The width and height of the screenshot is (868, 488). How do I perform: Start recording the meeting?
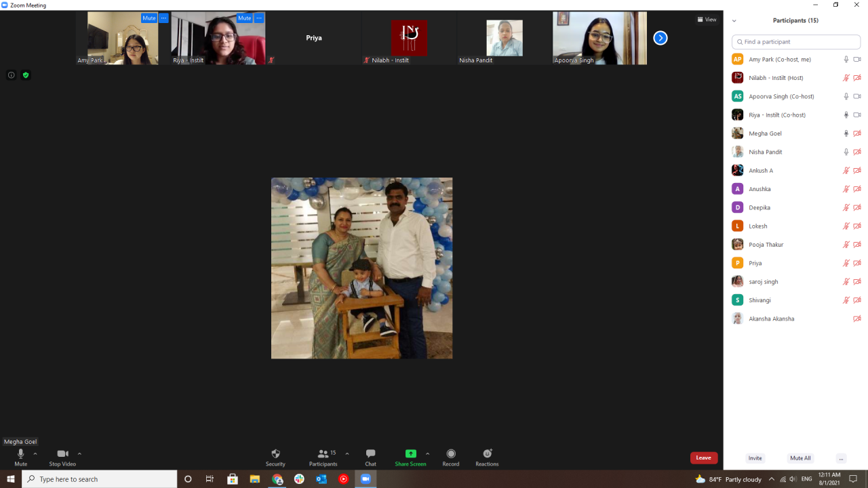[451, 457]
